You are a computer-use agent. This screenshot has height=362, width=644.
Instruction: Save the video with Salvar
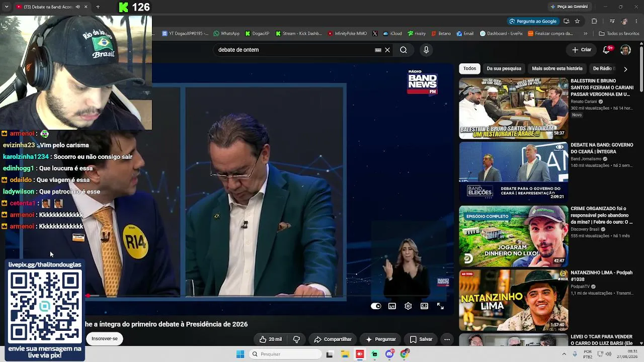pos(421,339)
